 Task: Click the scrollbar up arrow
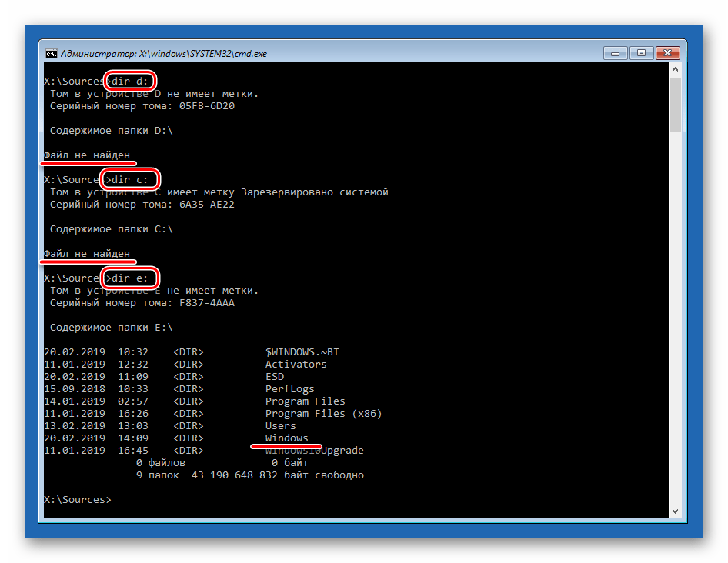675,70
